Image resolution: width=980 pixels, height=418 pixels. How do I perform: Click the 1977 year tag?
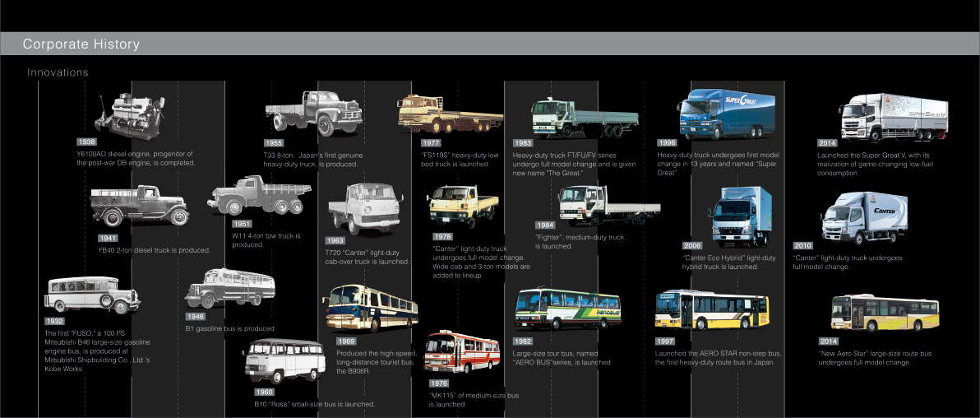(x=430, y=142)
